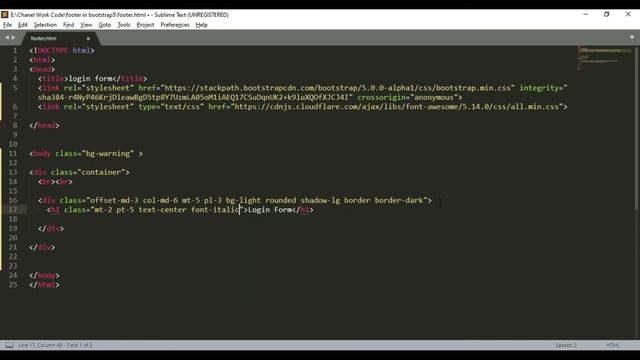Click the "container" class value

click(x=101, y=172)
